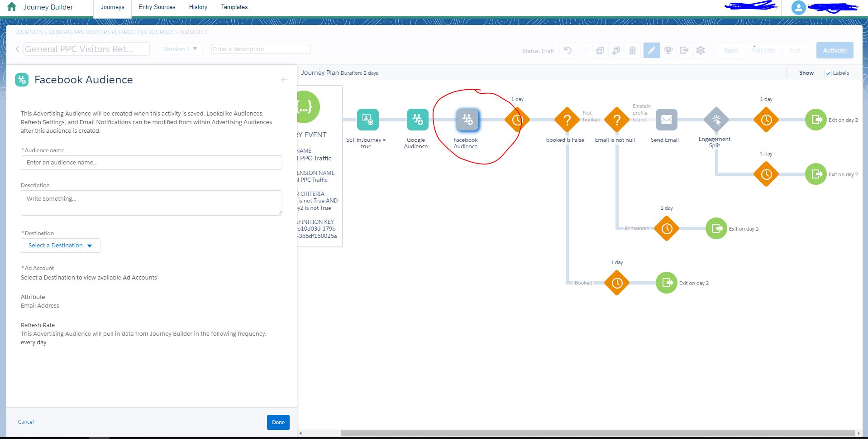Select wait activity after Facebook Audience

[517, 120]
